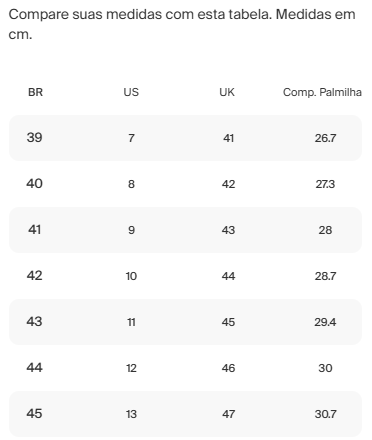Image resolution: width=372 pixels, height=440 pixels.
Task: Click US size 10 value
Action: click(131, 276)
